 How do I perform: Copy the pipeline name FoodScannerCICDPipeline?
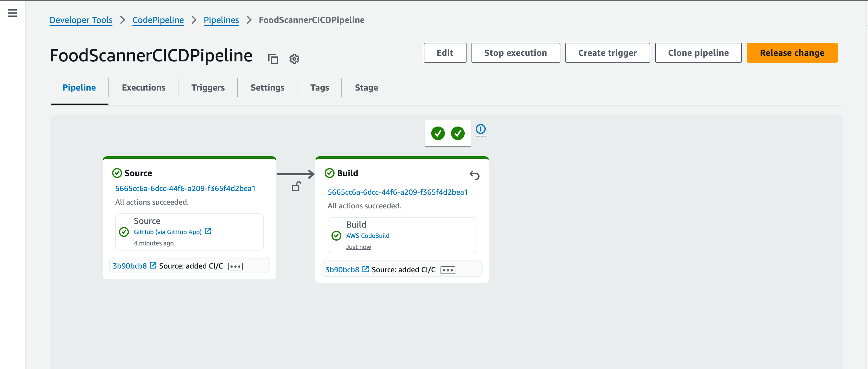[273, 59]
